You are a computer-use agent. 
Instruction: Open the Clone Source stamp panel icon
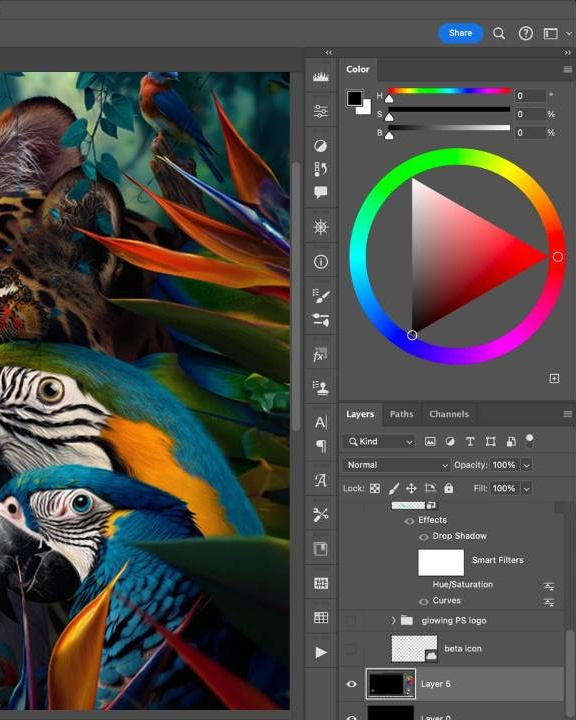click(x=321, y=388)
